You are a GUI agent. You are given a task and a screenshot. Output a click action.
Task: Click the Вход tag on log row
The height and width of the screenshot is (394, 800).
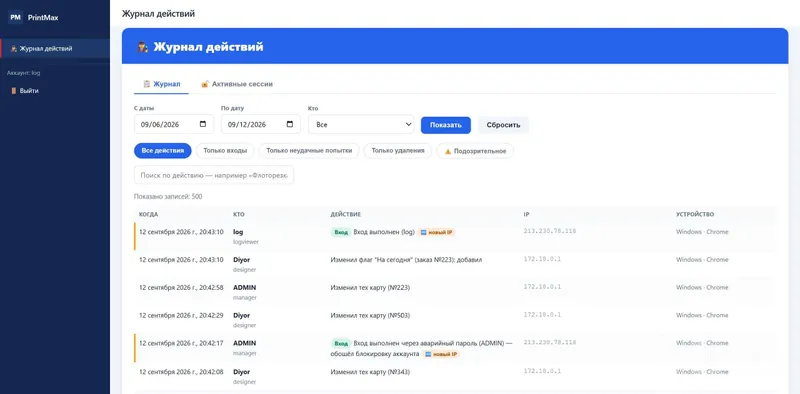point(341,232)
